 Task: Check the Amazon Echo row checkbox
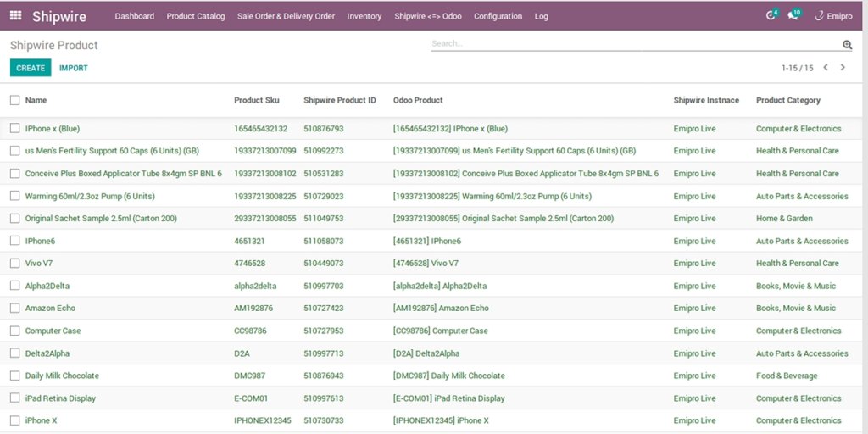[14, 309]
